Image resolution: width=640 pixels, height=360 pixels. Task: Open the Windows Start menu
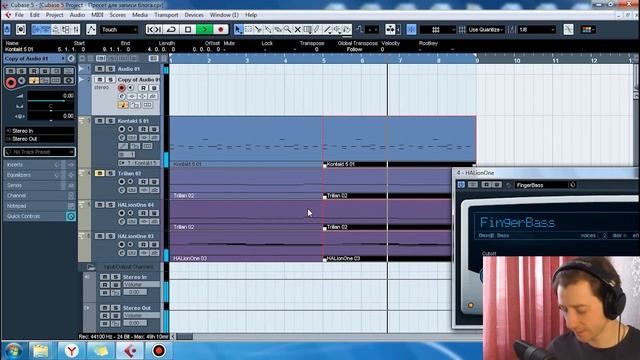tap(13, 351)
